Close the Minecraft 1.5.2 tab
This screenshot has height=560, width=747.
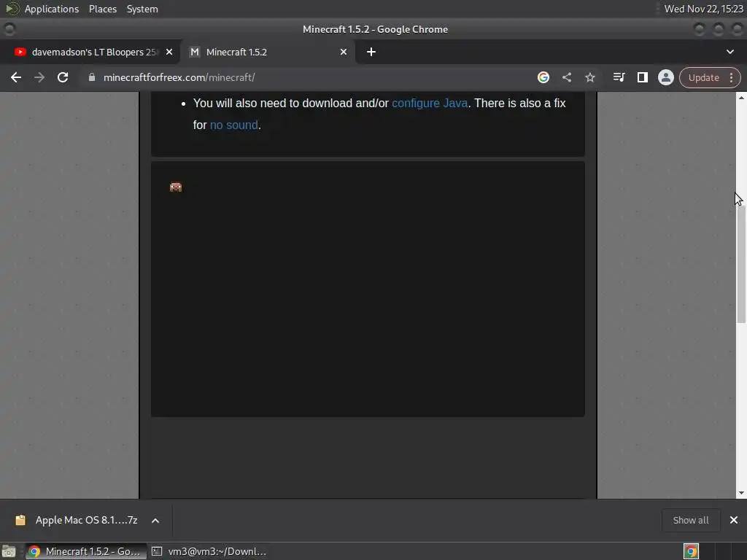pos(344,52)
